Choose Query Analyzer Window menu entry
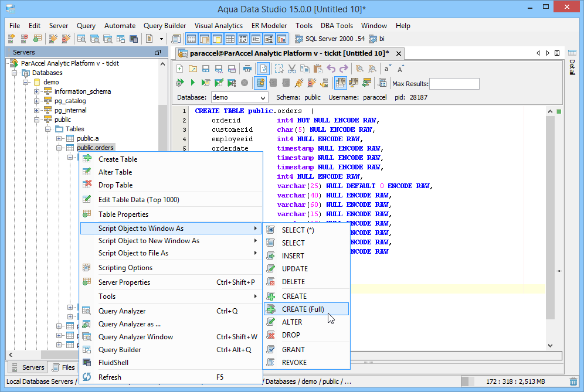Image resolution: width=584 pixels, height=392 pixels. (171, 337)
